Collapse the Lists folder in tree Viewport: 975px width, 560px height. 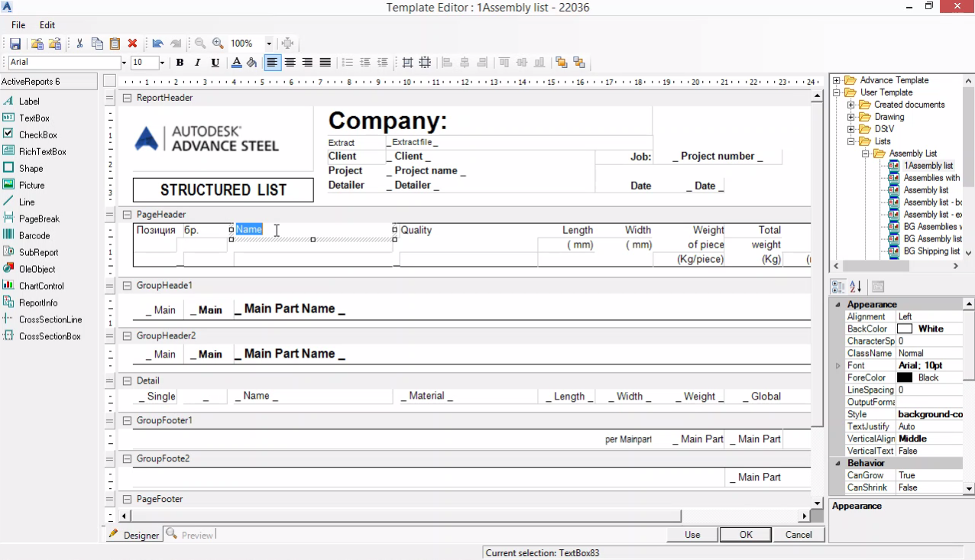coord(851,141)
